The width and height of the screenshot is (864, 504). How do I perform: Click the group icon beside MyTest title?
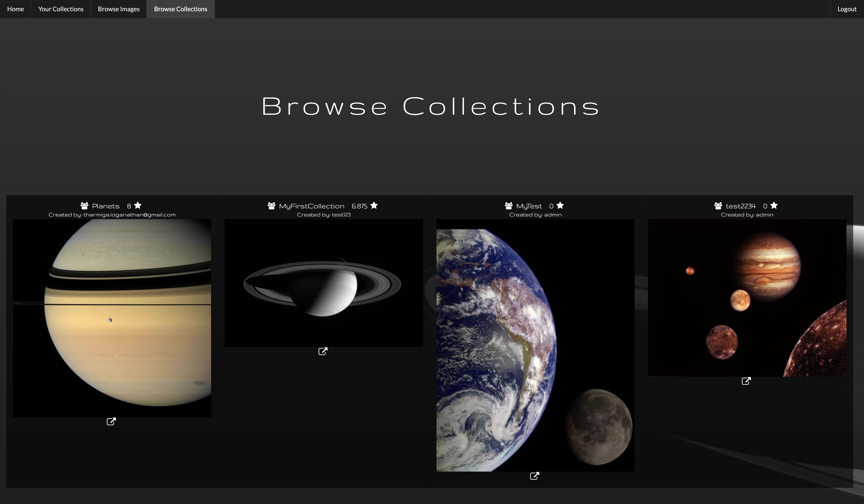pyautogui.click(x=508, y=206)
